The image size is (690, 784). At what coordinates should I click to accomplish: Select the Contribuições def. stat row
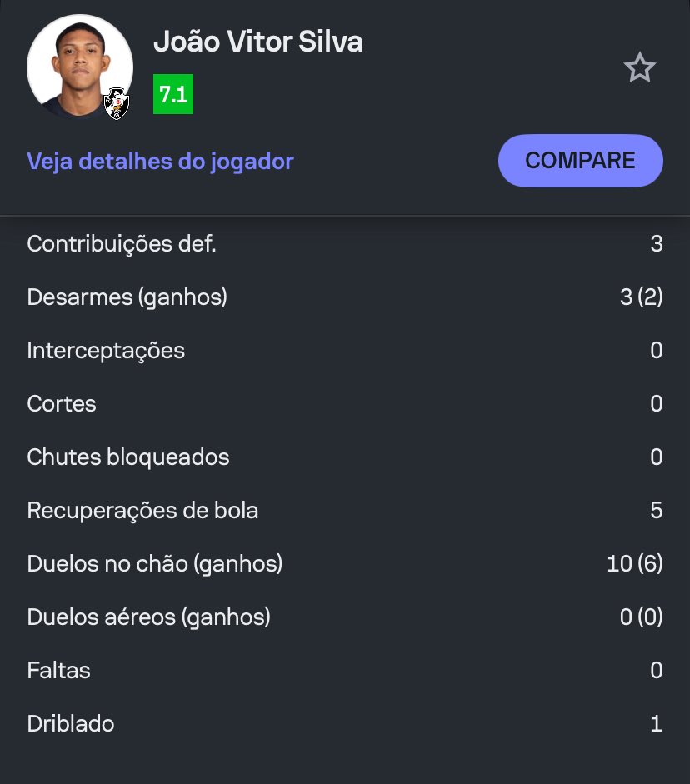point(122,244)
